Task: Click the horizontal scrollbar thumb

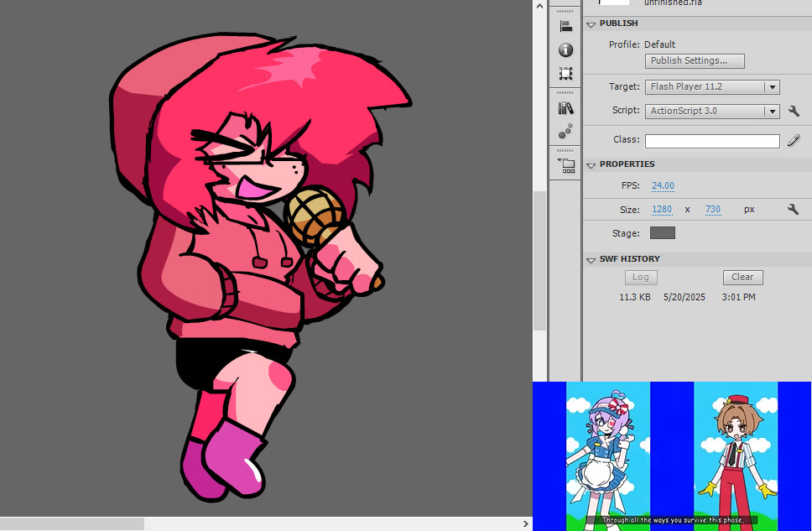Action: [72, 523]
